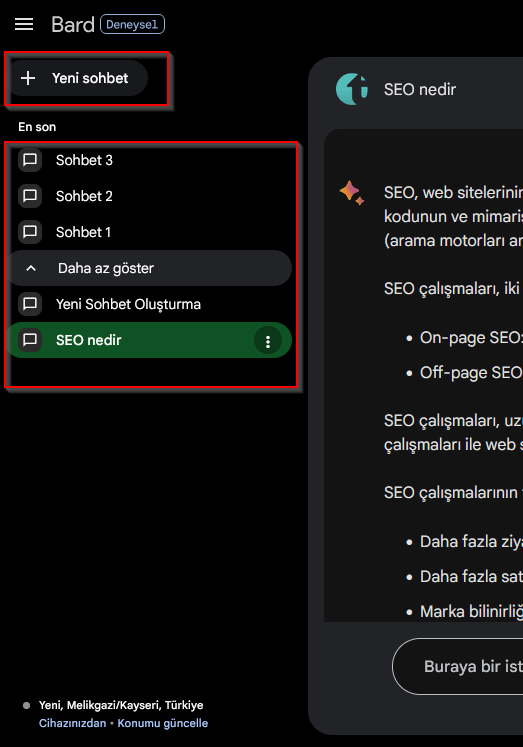Focus the Buraya bir ist prompt input
Image resolution: width=523 pixels, height=747 pixels.
point(458,666)
